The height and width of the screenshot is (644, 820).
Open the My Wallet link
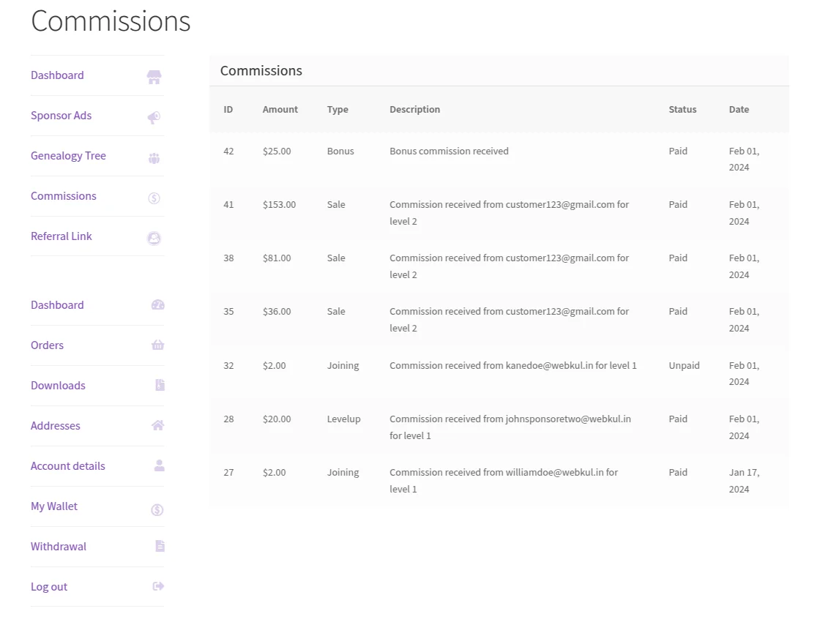54,506
